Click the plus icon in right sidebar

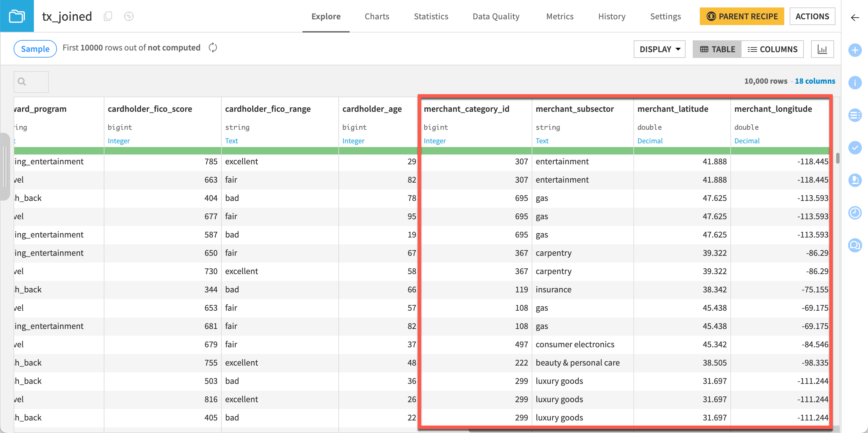click(x=855, y=50)
